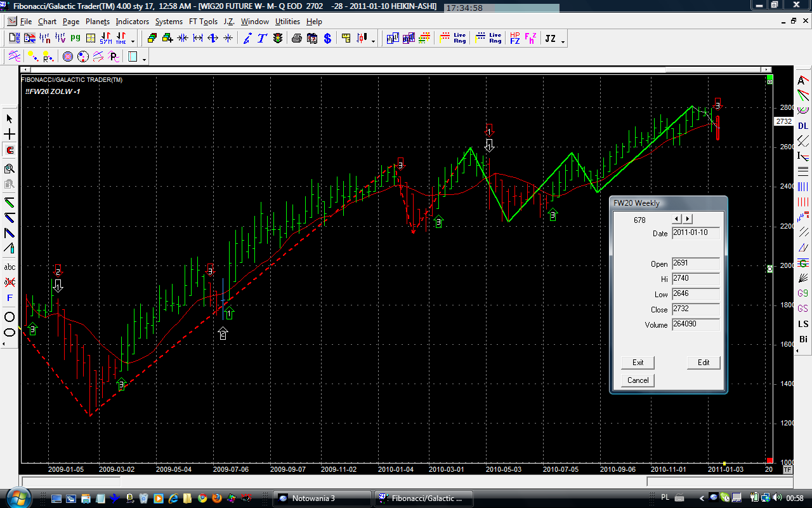Click the Exit button in FW20 Weekly
The image size is (812, 508).
pos(638,363)
